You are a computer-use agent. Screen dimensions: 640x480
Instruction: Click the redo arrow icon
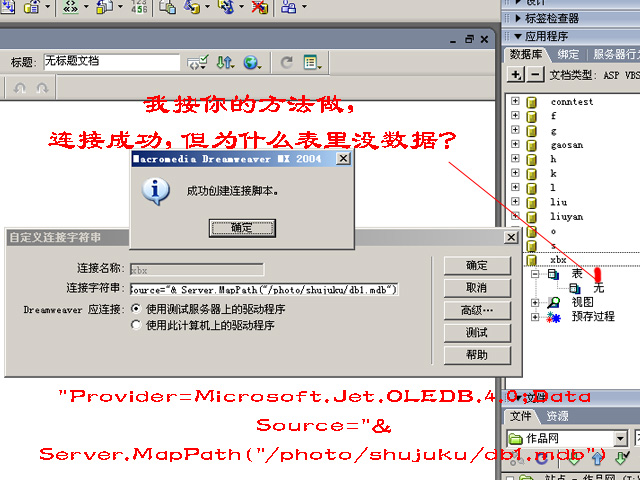pyautogui.click(x=42, y=88)
